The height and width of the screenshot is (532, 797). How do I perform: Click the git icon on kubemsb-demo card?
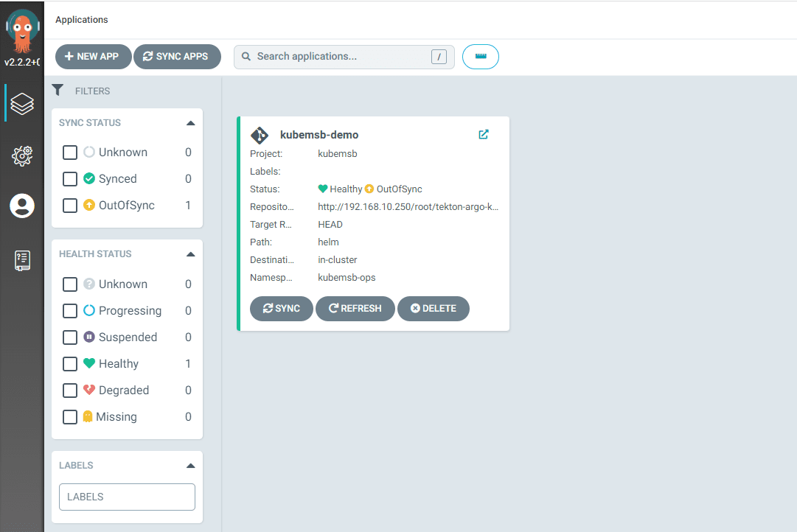coord(260,135)
